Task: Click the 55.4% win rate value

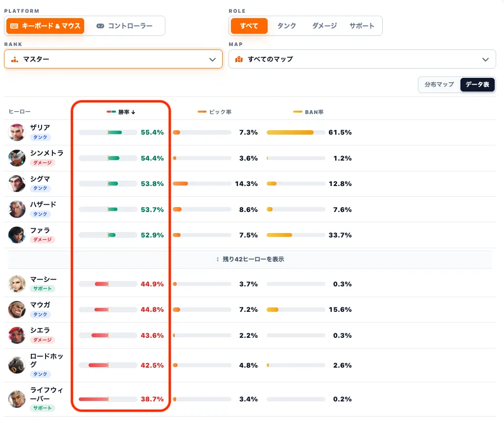Action: [x=152, y=133]
